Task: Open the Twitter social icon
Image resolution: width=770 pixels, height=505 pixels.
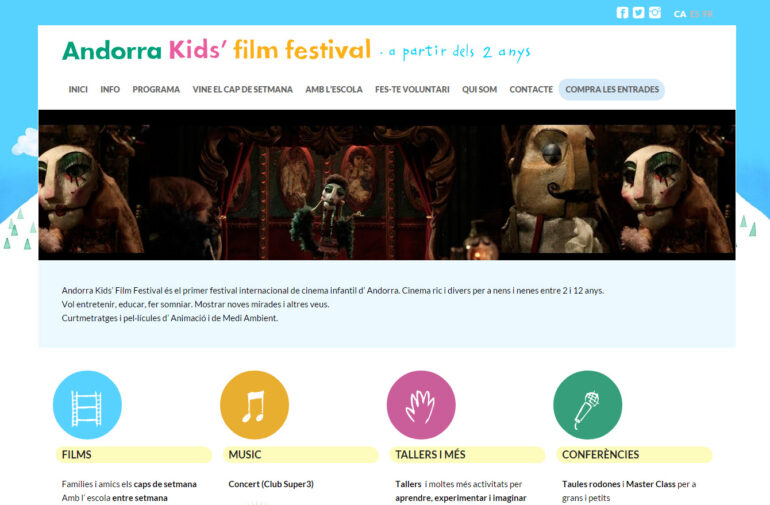Action: point(638,13)
